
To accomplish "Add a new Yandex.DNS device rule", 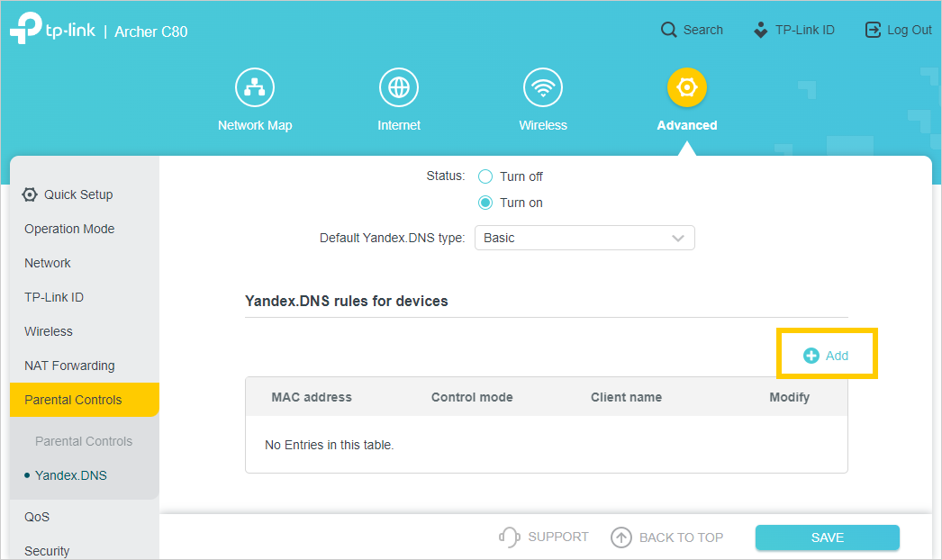I will (827, 356).
